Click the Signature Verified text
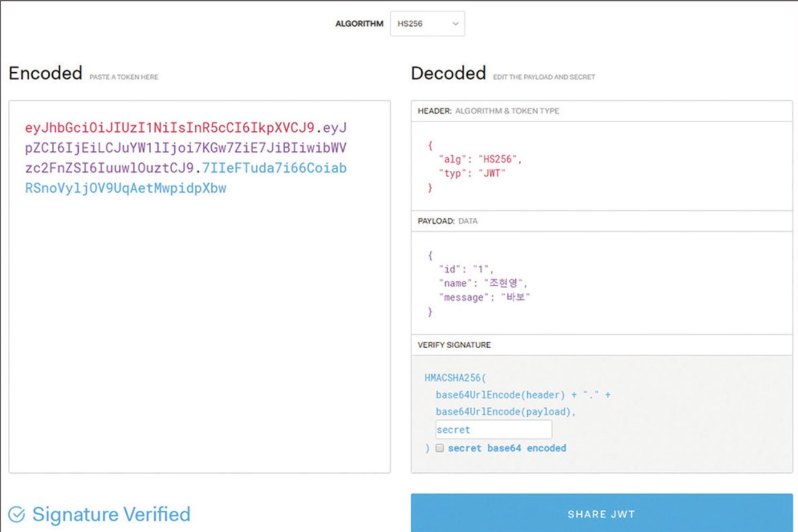798x532 pixels. [x=111, y=514]
